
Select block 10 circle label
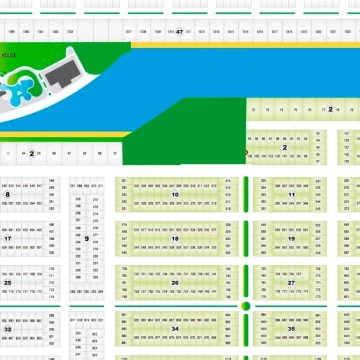click(175, 195)
